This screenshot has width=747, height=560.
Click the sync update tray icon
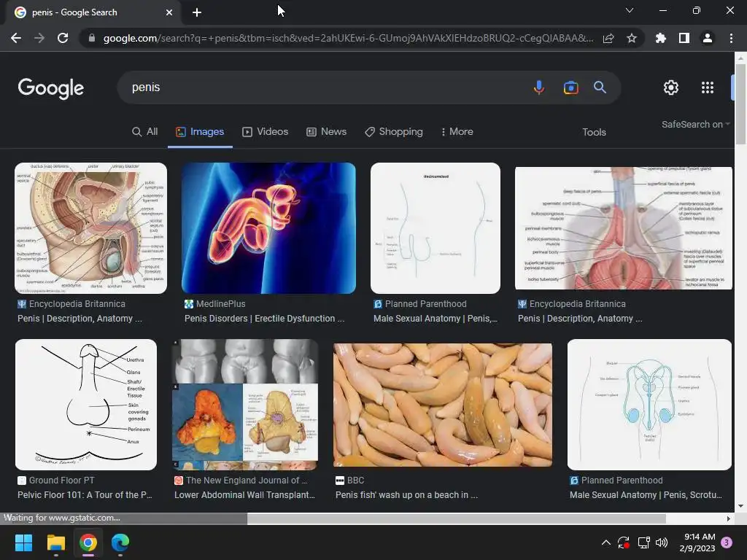point(624,542)
